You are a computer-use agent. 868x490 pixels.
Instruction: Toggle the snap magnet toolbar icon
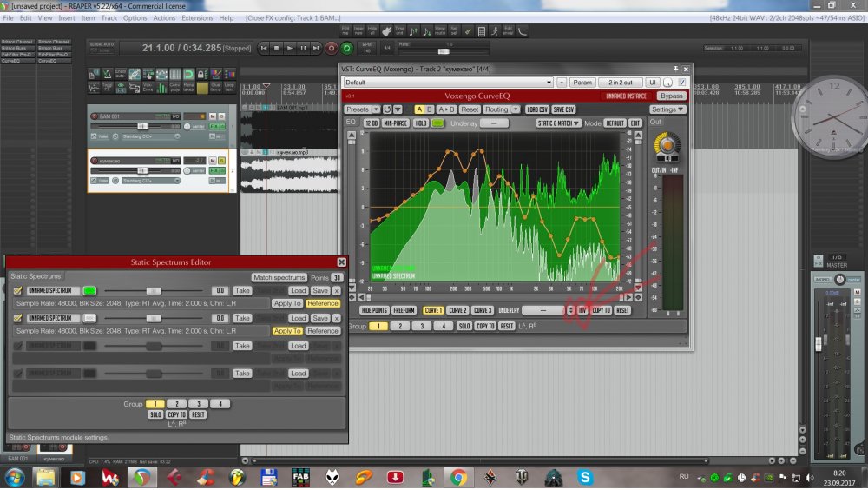[188, 74]
